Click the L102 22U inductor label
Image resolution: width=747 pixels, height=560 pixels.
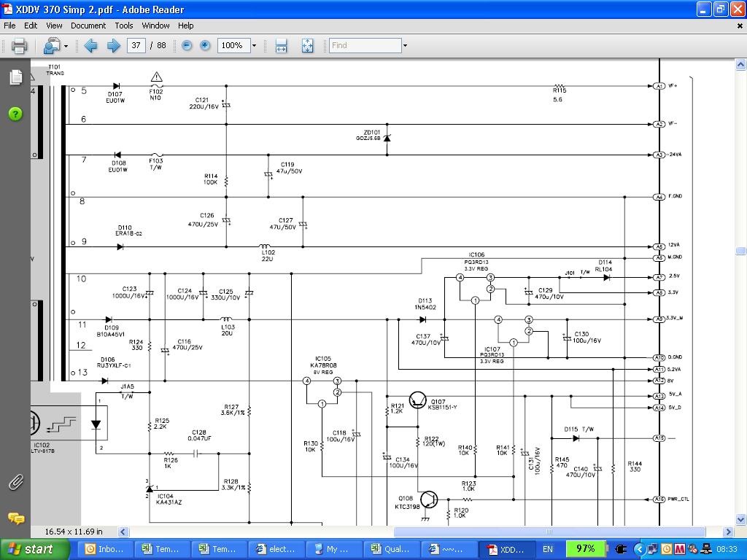click(x=268, y=256)
